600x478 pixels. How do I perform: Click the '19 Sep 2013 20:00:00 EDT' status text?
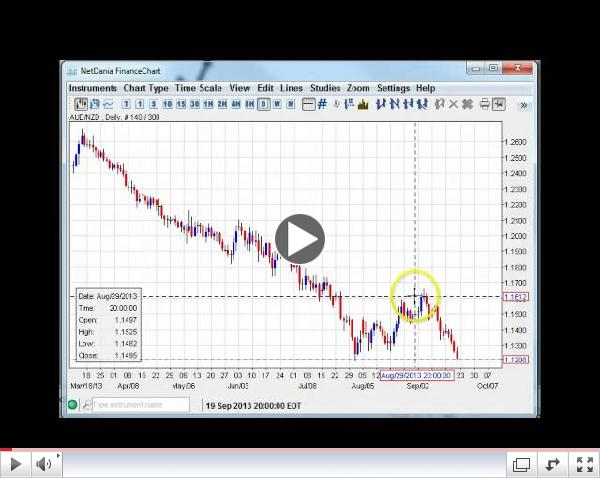[x=253, y=406]
